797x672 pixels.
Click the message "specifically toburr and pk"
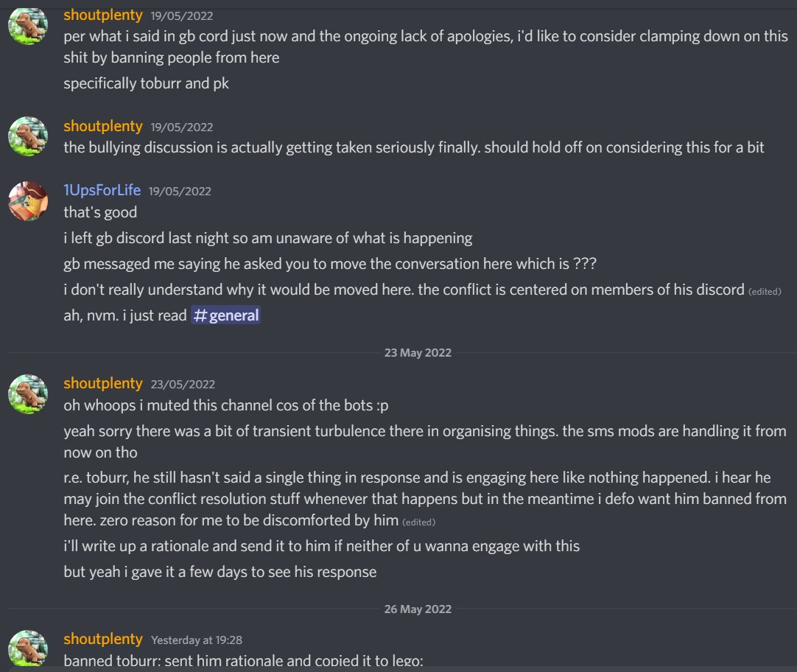coord(146,83)
